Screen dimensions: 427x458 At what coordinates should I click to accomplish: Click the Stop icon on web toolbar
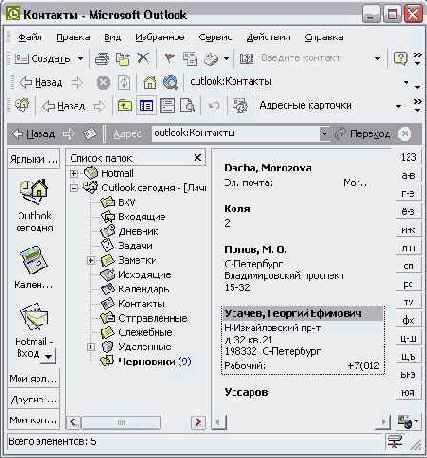point(103,82)
